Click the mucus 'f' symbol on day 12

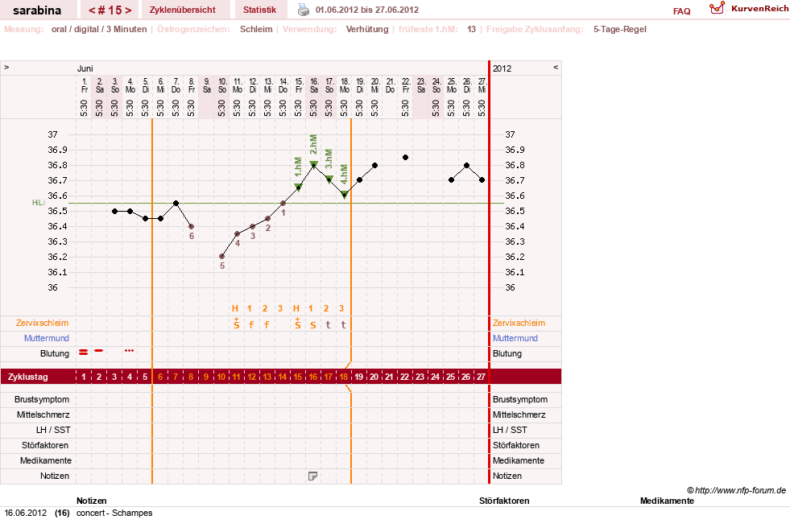tap(251, 324)
